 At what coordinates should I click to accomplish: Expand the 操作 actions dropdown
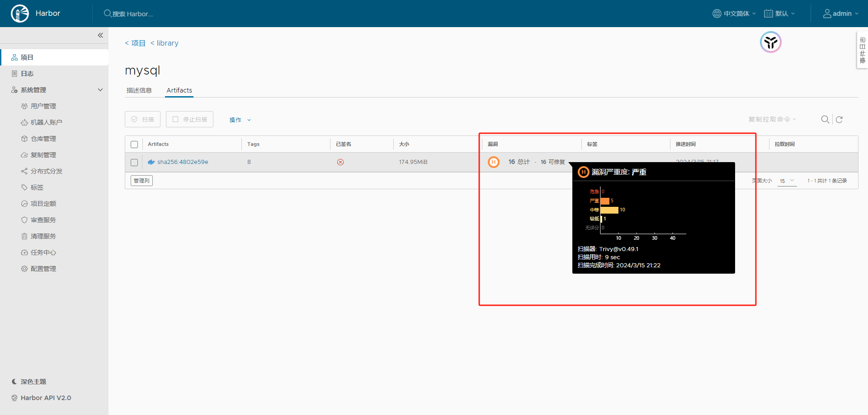240,120
